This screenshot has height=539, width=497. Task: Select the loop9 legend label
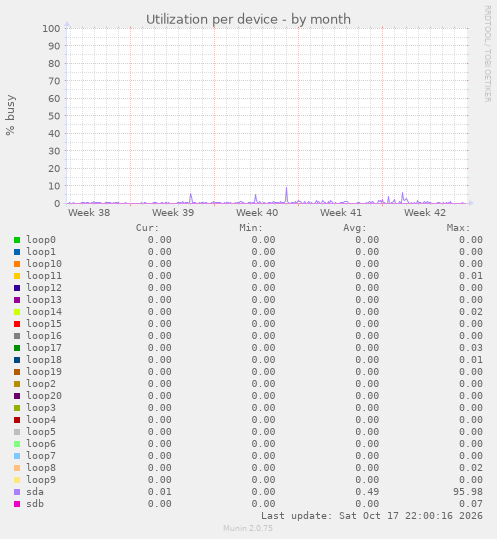click(x=41, y=480)
